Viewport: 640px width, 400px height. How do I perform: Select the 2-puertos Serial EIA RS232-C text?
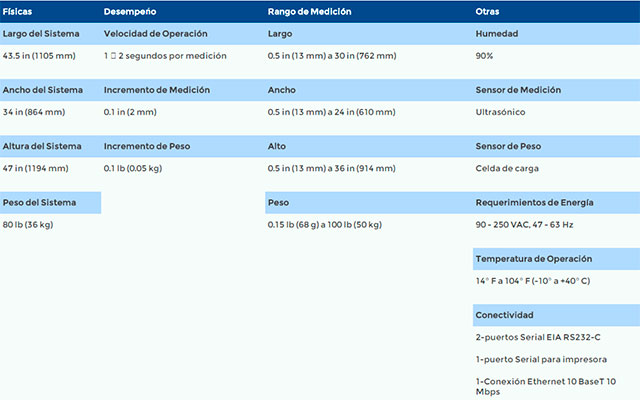pyautogui.click(x=538, y=338)
